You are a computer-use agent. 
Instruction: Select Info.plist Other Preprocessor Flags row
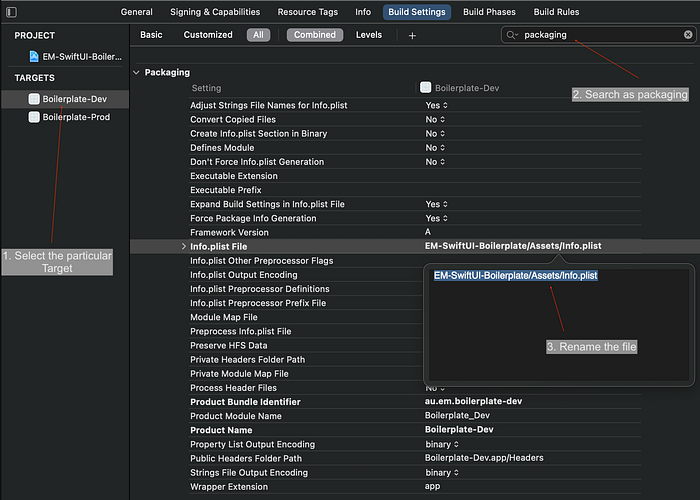306,261
